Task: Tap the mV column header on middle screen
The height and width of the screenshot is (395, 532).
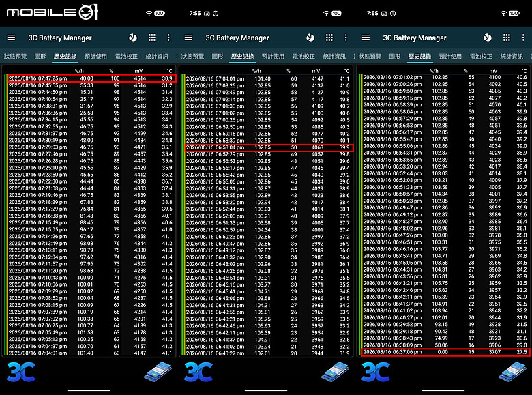Action: tap(316, 71)
